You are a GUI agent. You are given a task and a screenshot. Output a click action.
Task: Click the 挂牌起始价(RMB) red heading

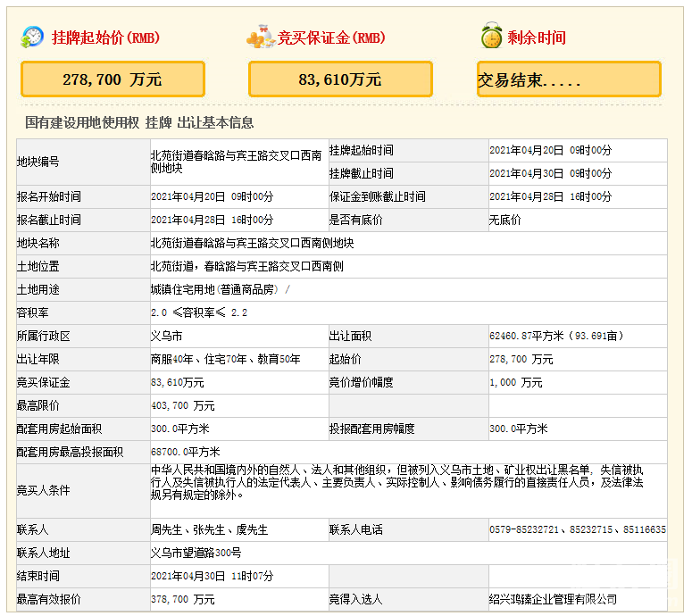[x=105, y=38]
